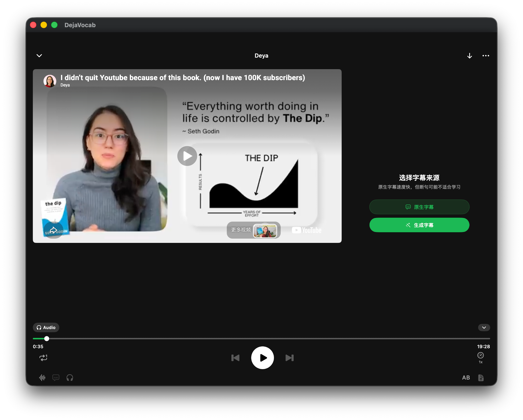Open the audio waveform view
The width and height of the screenshot is (523, 420).
coord(42,378)
